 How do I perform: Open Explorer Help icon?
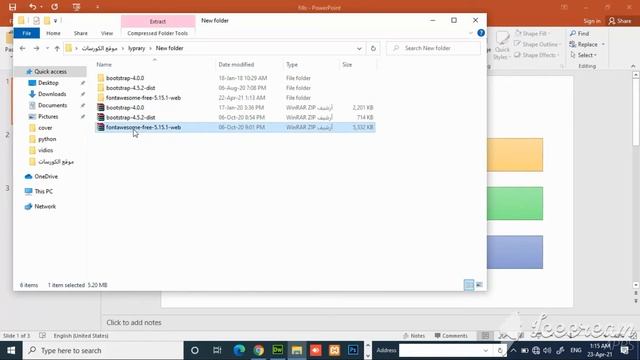point(481,33)
